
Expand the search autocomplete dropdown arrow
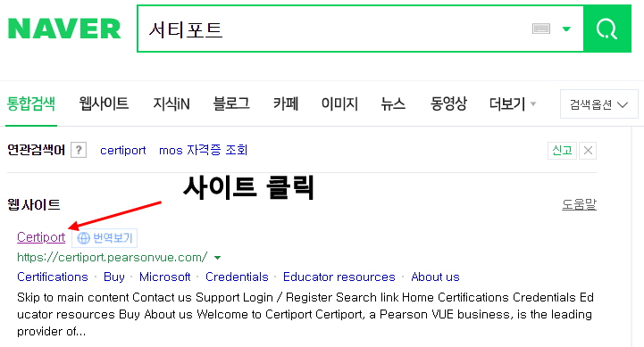pyautogui.click(x=567, y=29)
